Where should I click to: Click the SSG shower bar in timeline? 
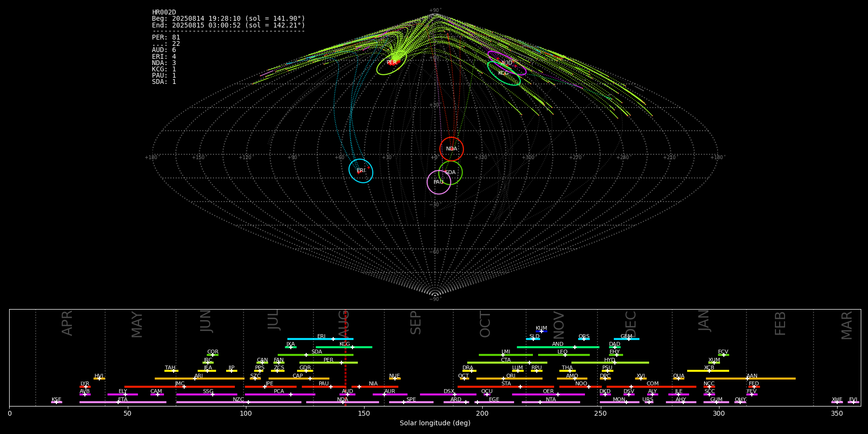pyautogui.click(x=207, y=394)
